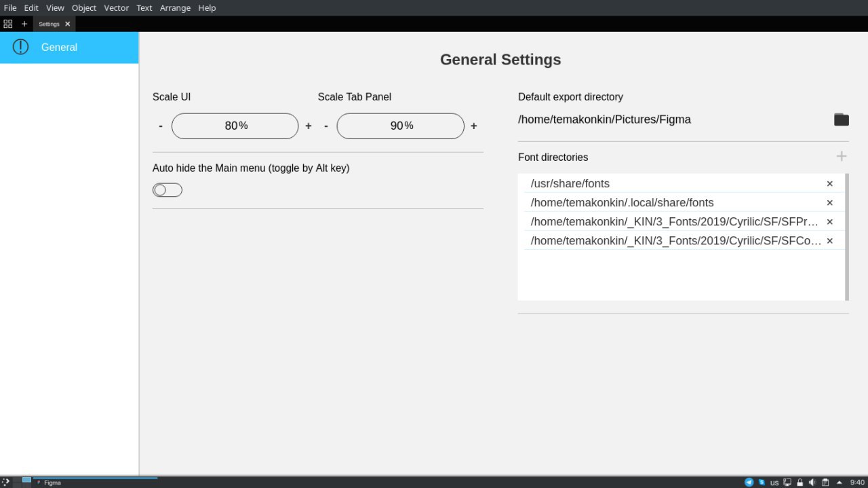
Task: Open the main grid icon in tab bar
Action: point(8,24)
